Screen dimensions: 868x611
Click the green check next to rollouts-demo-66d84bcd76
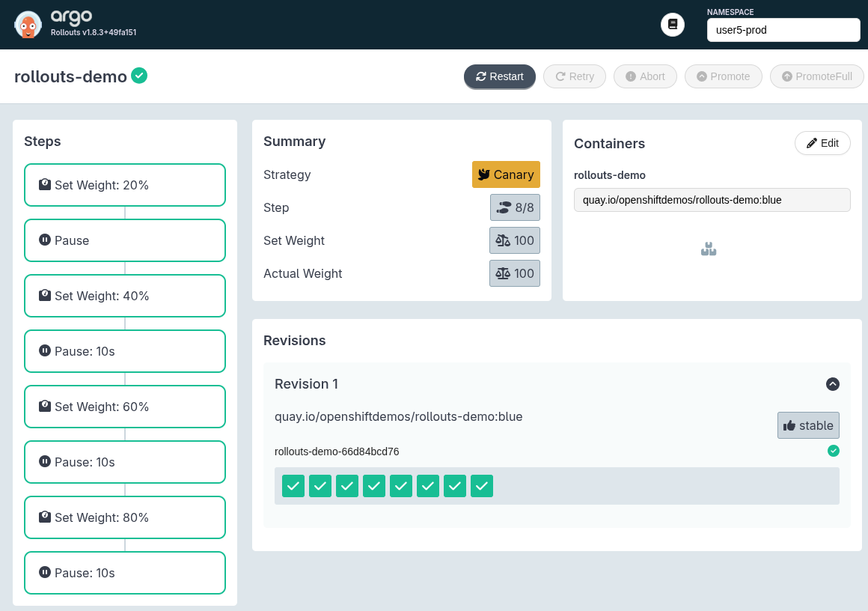coord(833,451)
